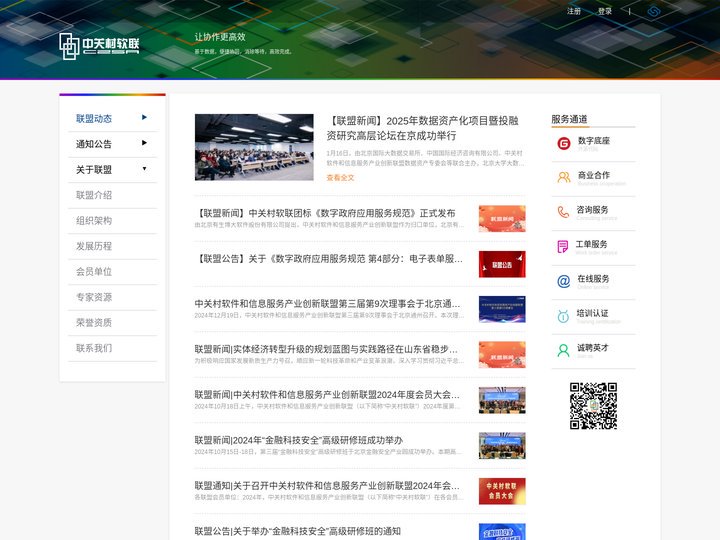Click the 注册 link in header

click(574, 11)
